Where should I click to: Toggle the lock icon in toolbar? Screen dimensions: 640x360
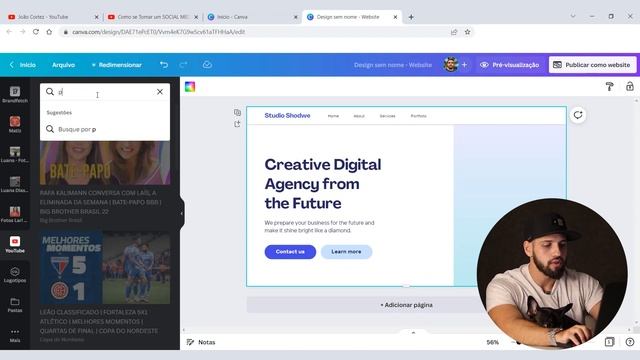pyautogui.click(x=630, y=86)
